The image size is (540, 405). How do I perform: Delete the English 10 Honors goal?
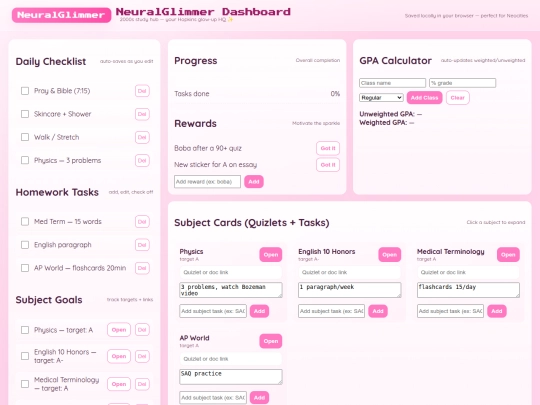click(x=142, y=356)
